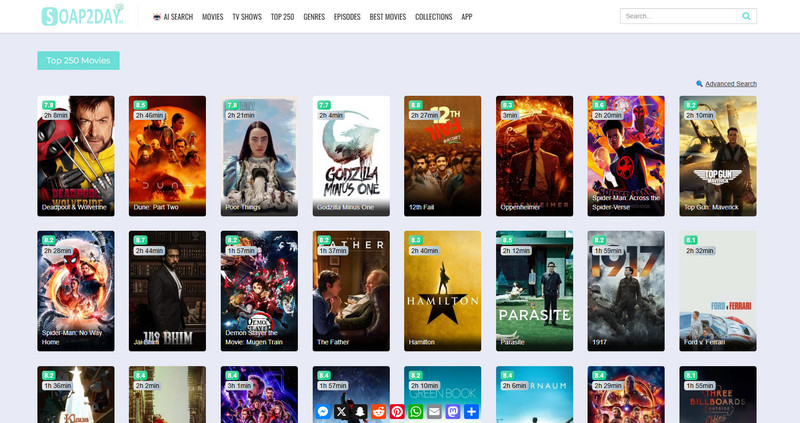Go to EPISODES page
Viewport: 800px width, 423px height.
click(347, 17)
